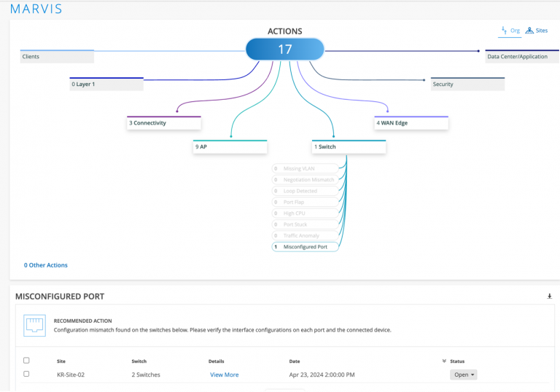Switch to the Org view
The image size is (560, 392).
(510, 31)
